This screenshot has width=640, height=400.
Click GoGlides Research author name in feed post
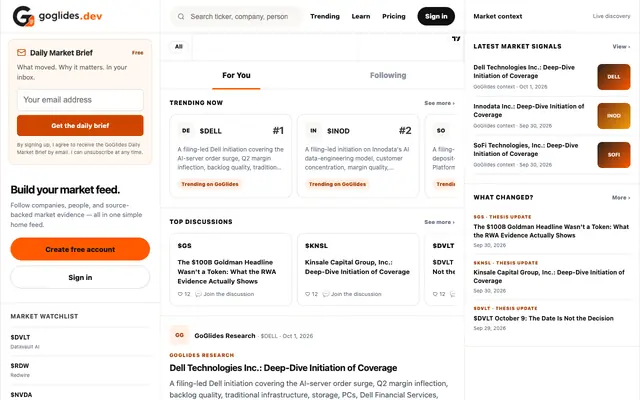pyautogui.click(x=225, y=336)
